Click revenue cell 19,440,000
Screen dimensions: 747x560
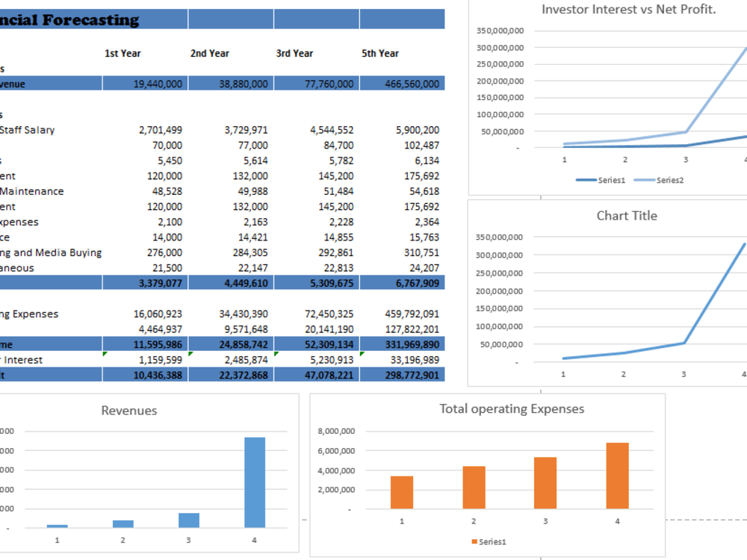click(146, 84)
